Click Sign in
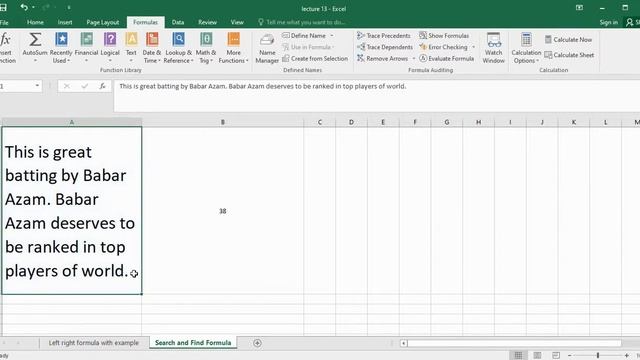This screenshot has height=360, width=640. (x=609, y=22)
